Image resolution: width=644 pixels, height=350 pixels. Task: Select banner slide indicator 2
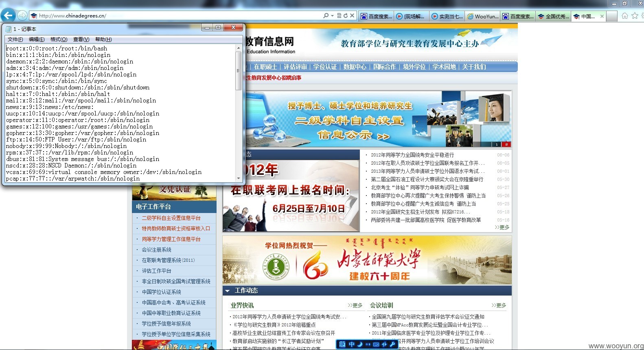pyautogui.click(x=506, y=144)
